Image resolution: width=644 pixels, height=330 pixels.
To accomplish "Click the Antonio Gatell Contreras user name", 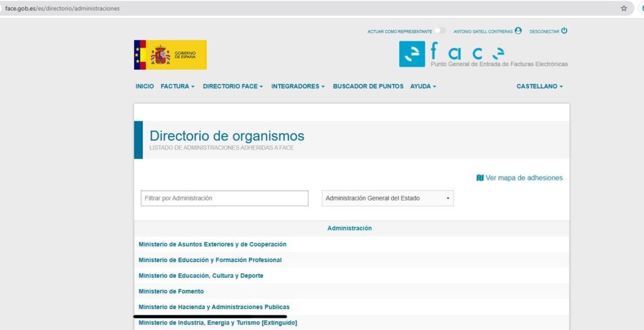I will (x=483, y=31).
